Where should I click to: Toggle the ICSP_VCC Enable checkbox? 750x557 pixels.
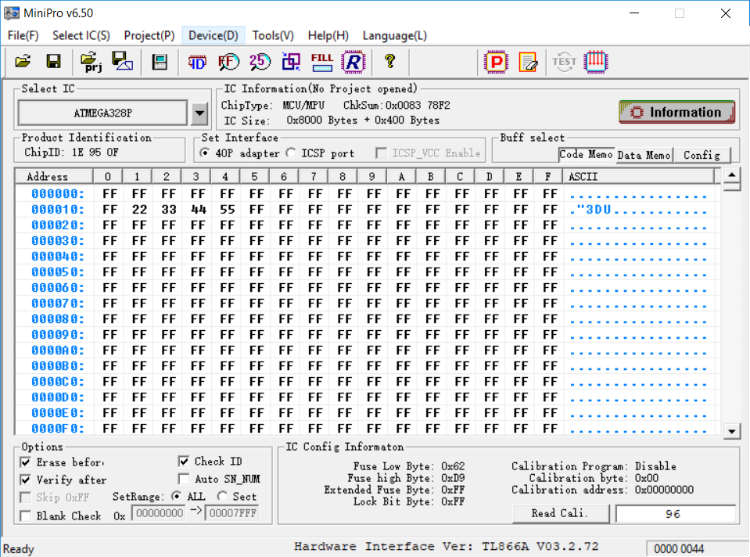tap(381, 153)
